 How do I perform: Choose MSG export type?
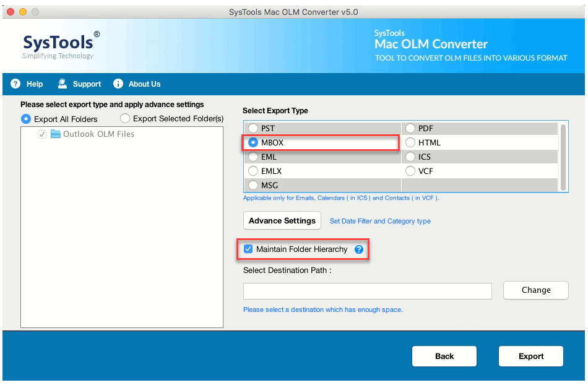tap(253, 185)
